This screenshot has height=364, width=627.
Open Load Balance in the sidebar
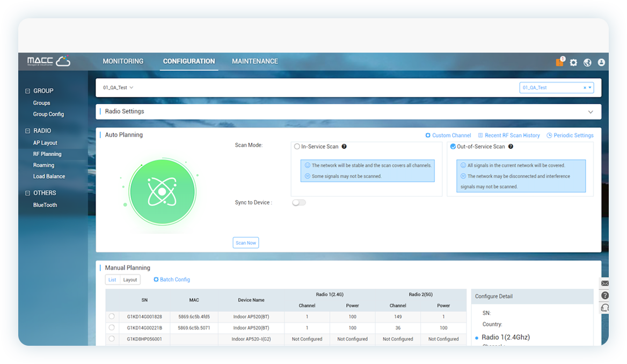(49, 177)
